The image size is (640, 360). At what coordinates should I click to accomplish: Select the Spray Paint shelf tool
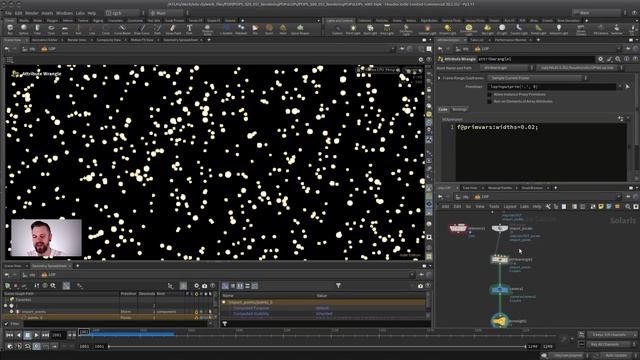click(x=173, y=29)
